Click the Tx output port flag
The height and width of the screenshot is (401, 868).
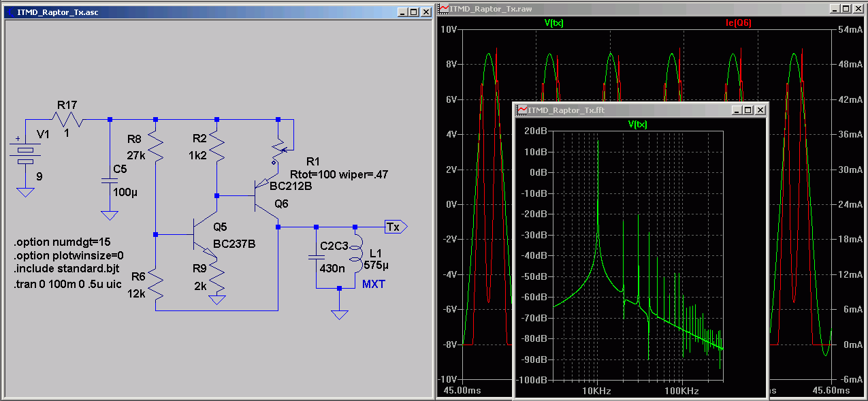pos(396,227)
